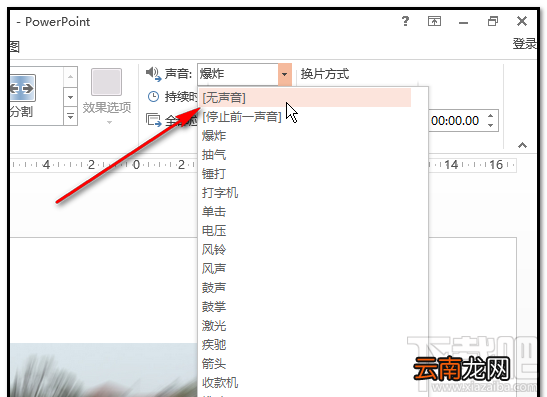Restore down the PowerPoint window
Screen dimensions: 547x397
(x=493, y=21)
